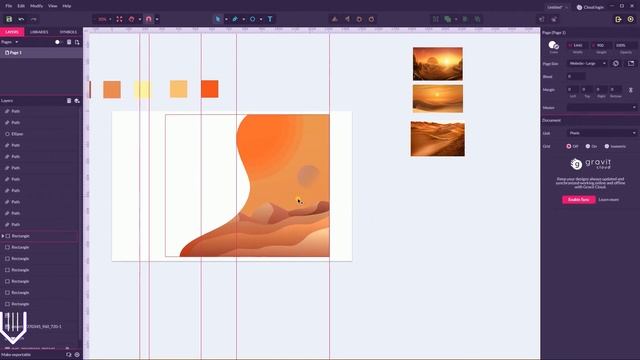Select the Ellipse layer in Layers list
The width and height of the screenshot is (640, 360).
(39, 134)
